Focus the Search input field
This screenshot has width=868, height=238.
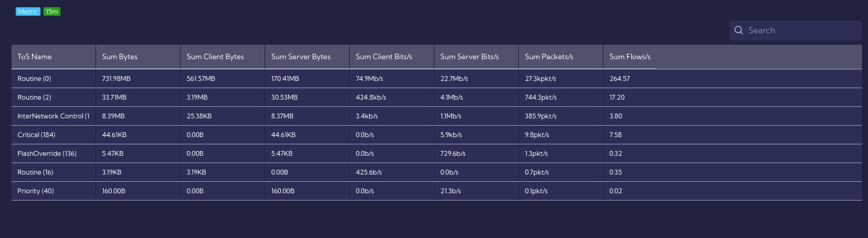pos(796,30)
